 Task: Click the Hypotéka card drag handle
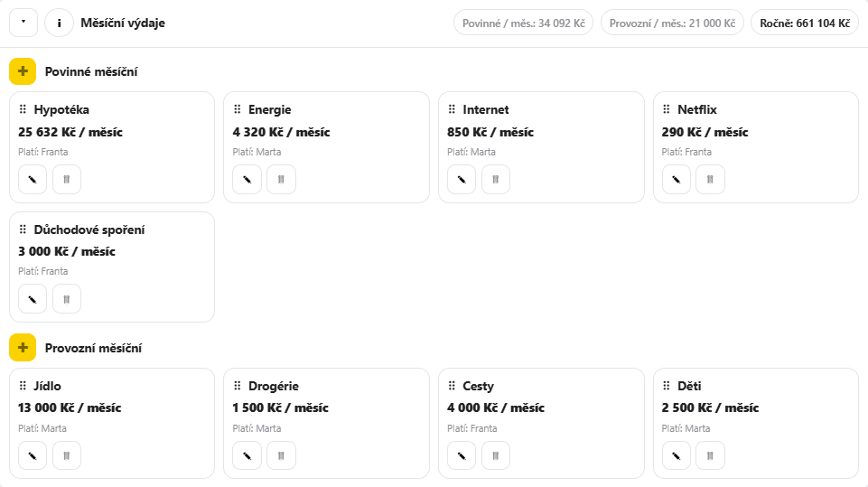pos(23,109)
